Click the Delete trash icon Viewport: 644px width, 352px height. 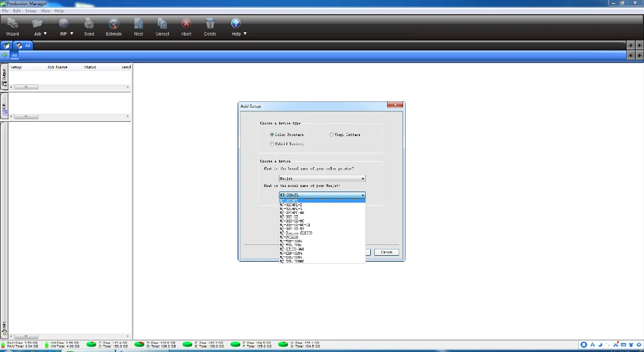[x=210, y=23]
